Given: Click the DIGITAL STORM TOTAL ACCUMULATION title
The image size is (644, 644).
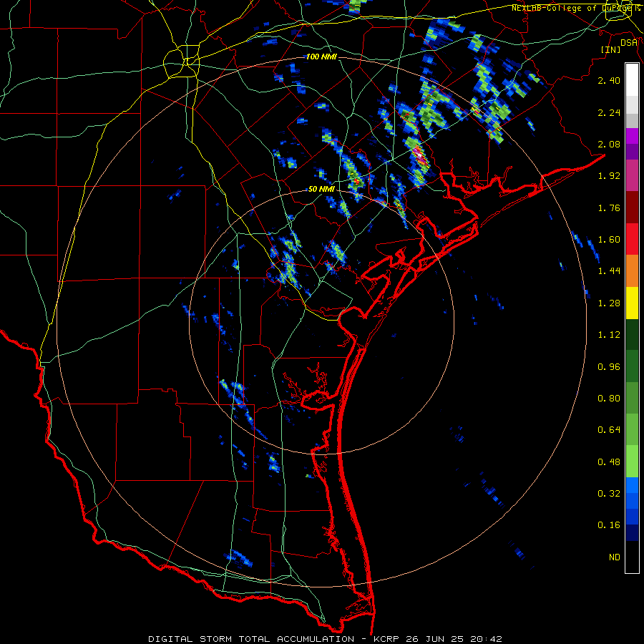Looking at the screenshot, I should 251,639.
